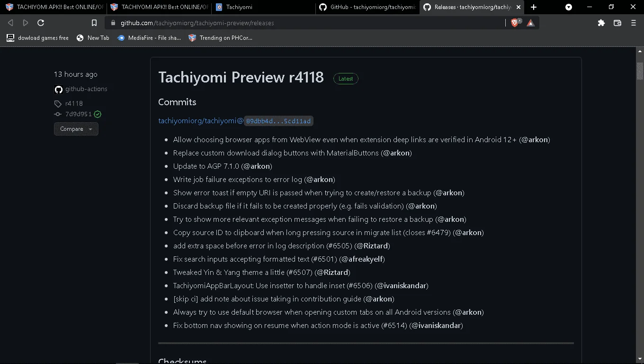View site info lock icon

tap(113, 23)
